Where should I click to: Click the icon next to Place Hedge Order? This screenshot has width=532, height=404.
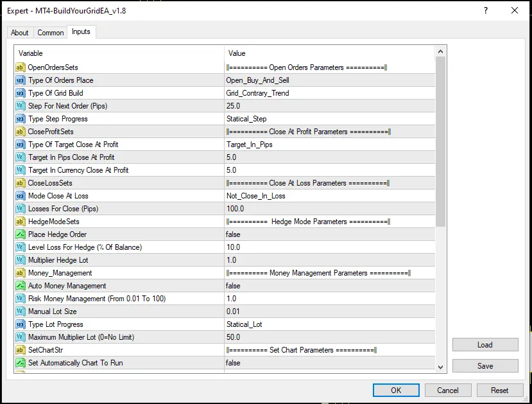(20, 234)
